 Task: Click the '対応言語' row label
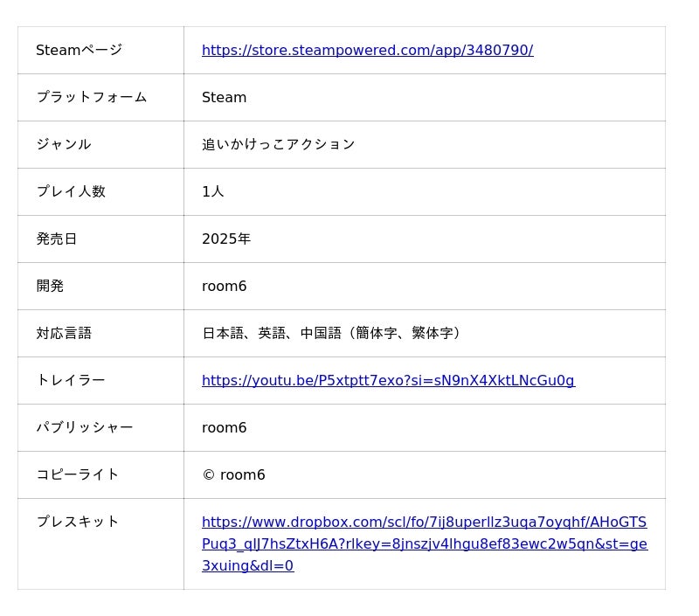pos(63,334)
